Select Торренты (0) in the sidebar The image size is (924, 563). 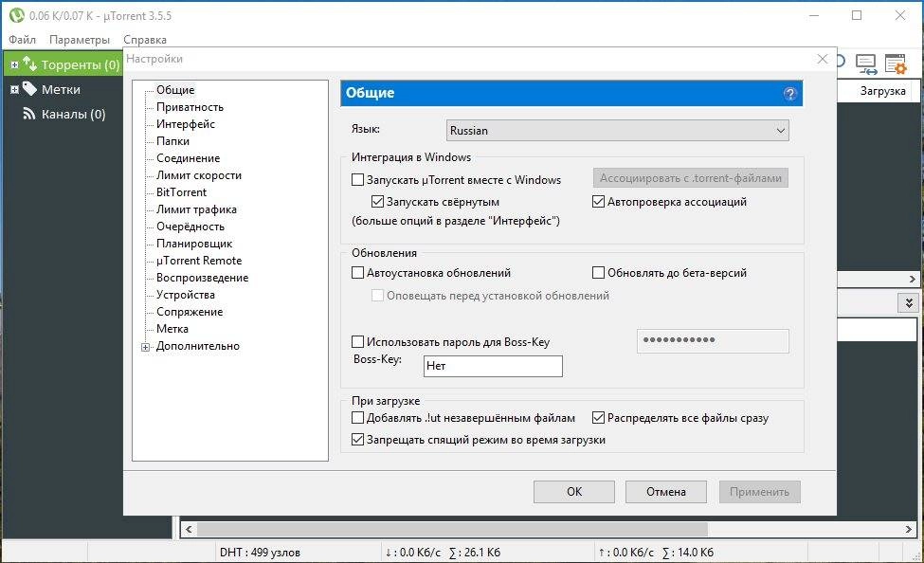pyautogui.click(x=81, y=64)
